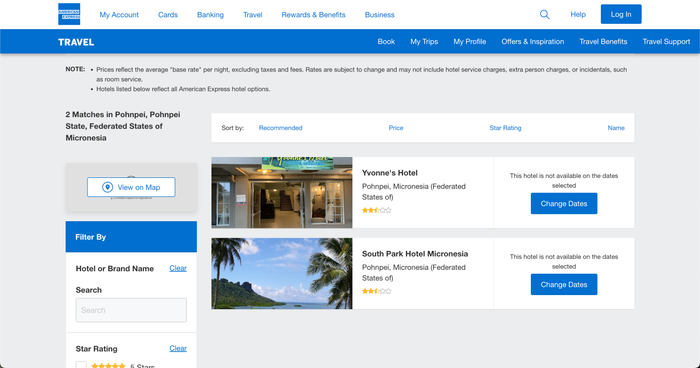Screen dimensions: 700x368
Task: Sort hotels by Price
Action: [x=396, y=128]
